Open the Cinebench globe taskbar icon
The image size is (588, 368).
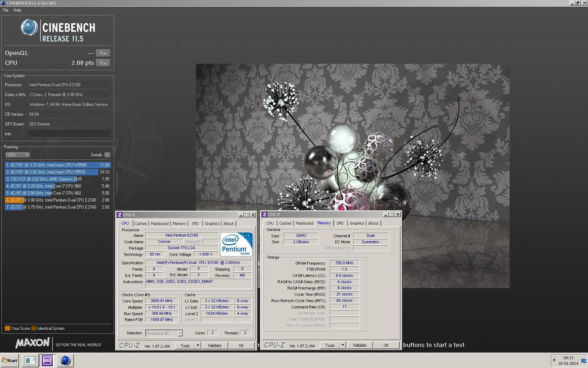pyautogui.click(x=65, y=360)
